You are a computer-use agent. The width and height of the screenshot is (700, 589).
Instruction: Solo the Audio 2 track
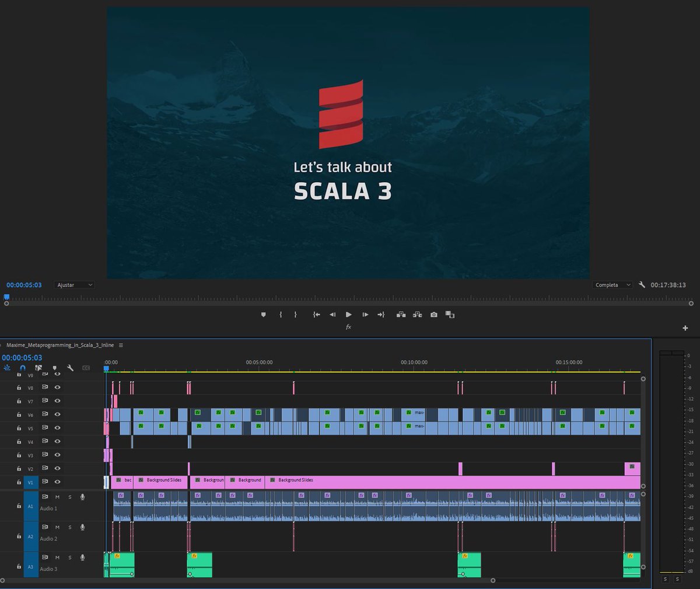tap(70, 527)
